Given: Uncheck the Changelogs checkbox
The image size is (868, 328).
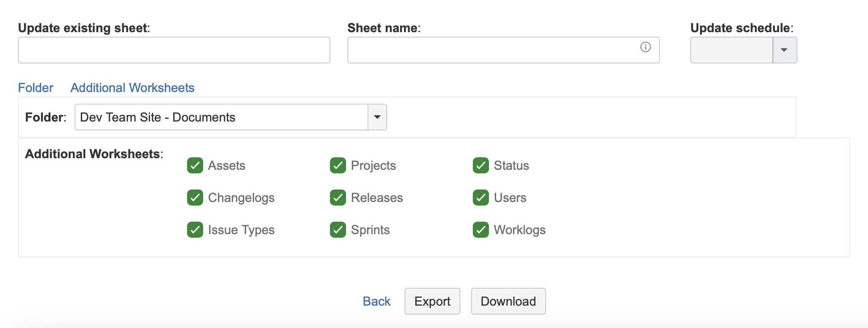Looking at the screenshot, I should [195, 198].
